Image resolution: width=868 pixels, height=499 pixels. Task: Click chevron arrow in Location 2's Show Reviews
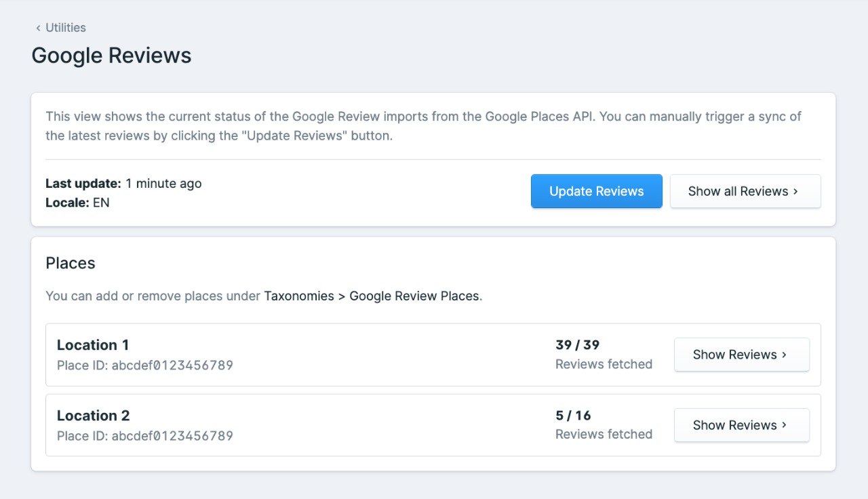785,425
